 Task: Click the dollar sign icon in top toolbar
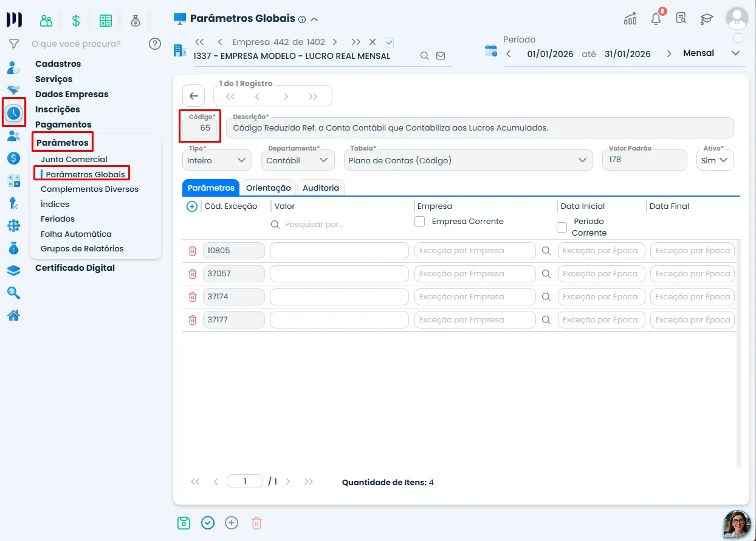[76, 21]
